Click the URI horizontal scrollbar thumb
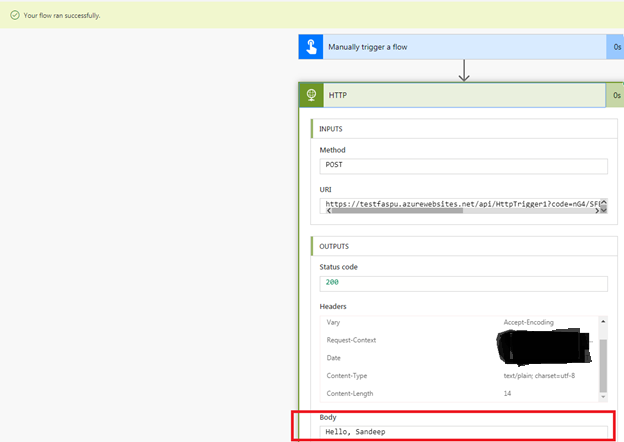 [x=397, y=211]
